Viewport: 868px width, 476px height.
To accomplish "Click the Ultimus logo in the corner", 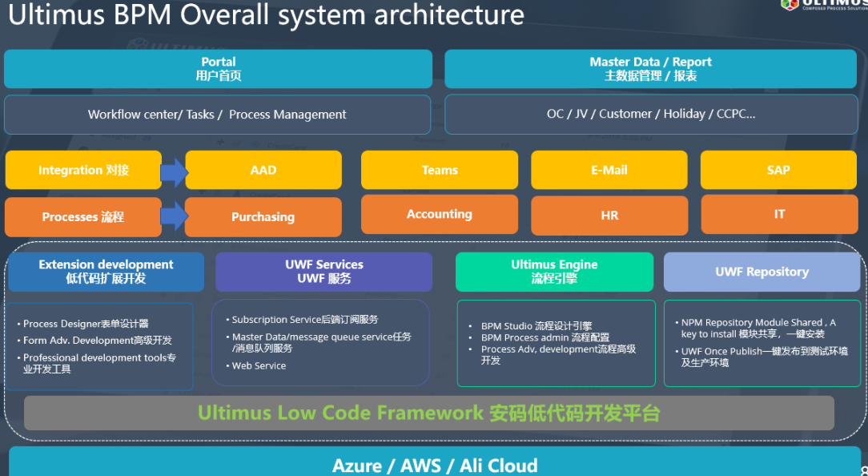I will tap(824, 5).
